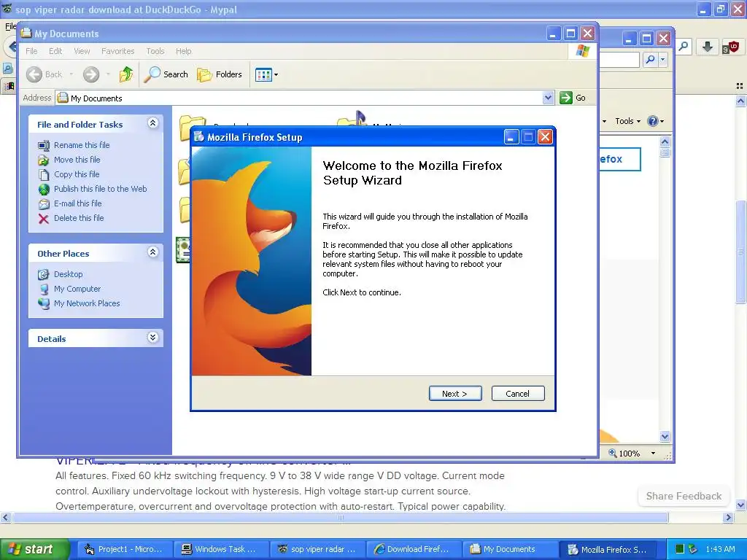The width and height of the screenshot is (747, 560).
Task: Open Back history dropdown arrow
Action: (71, 74)
